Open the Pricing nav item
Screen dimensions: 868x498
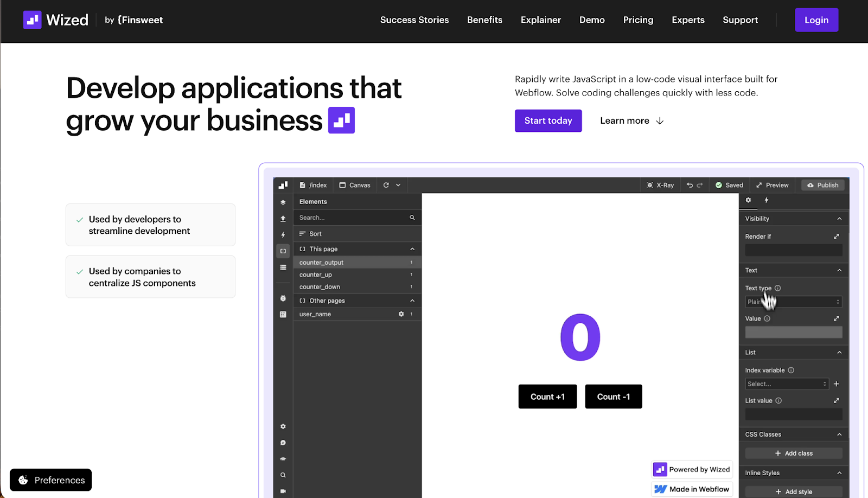pyautogui.click(x=639, y=20)
